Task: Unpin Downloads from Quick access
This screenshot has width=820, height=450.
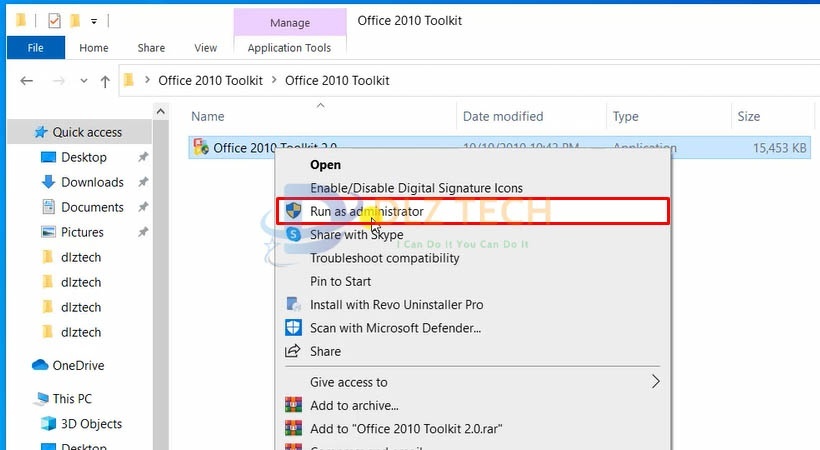Action: pyautogui.click(x=143, y=182)
